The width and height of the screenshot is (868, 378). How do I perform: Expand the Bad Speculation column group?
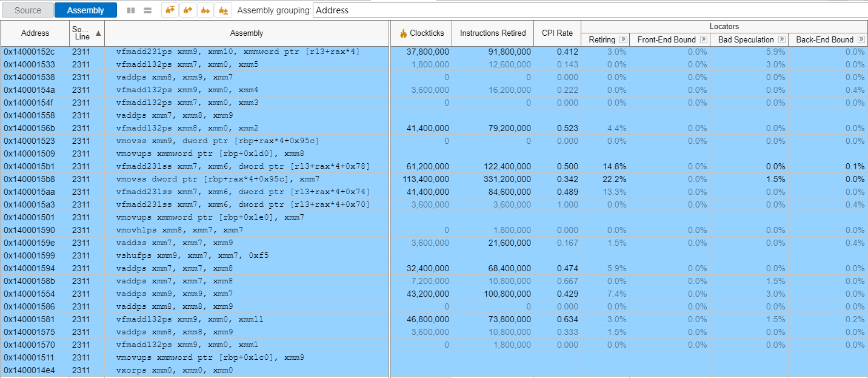pyautogui.click(x=782, y=39)
